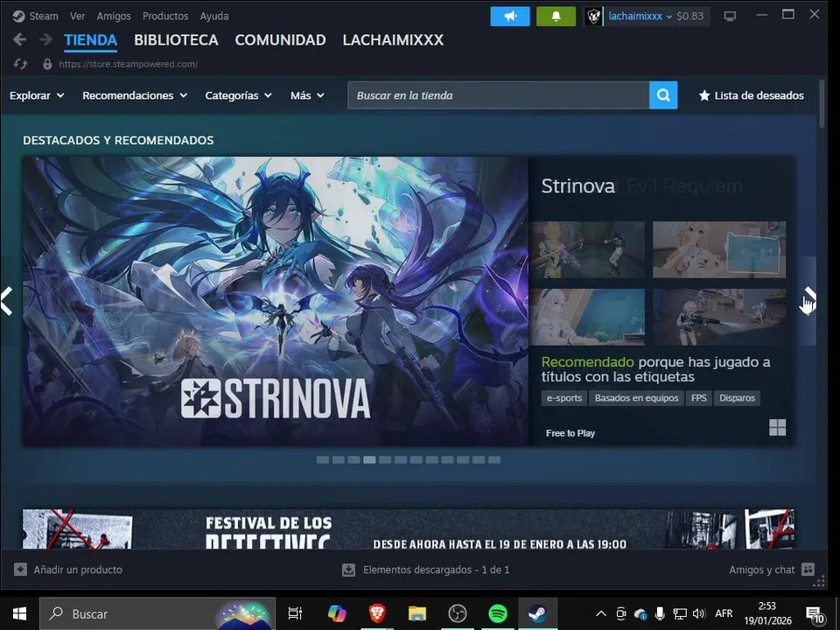Open the LACHAIMIXXX profile tab
Viewport: 840px width, 630px height.
pos(393,40)
